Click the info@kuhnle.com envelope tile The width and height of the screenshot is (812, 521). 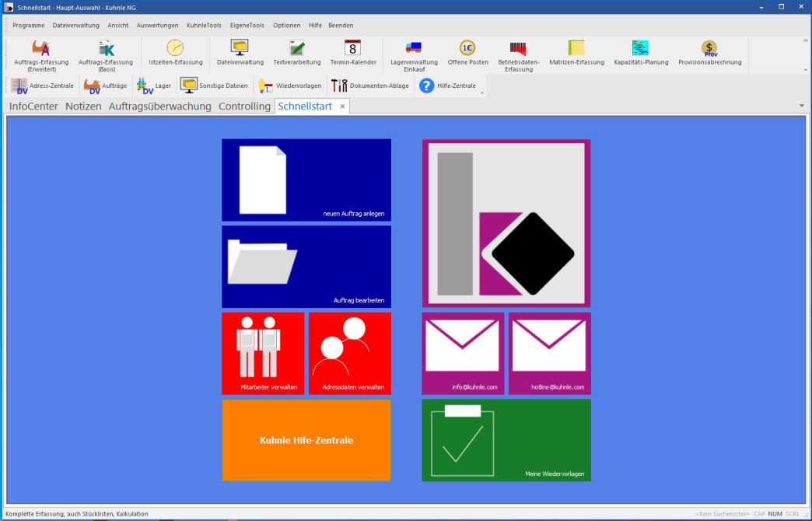(463, 353)
